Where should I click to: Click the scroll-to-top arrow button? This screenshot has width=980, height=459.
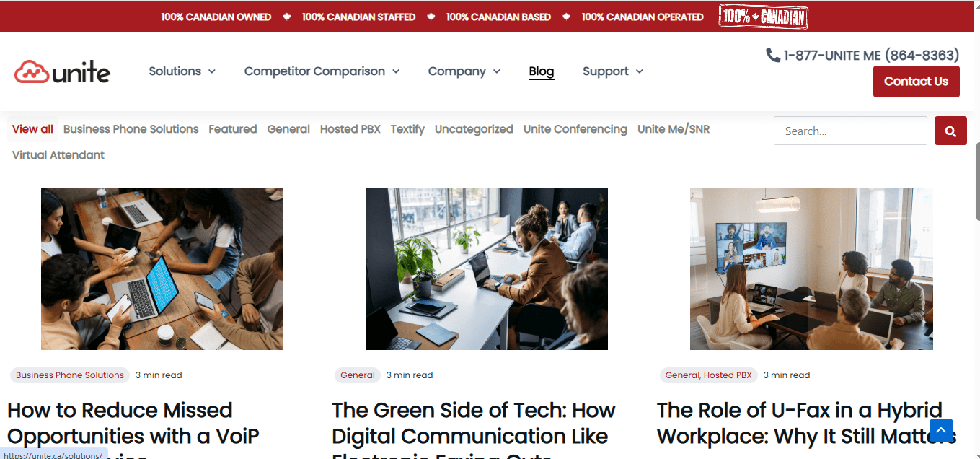click(941, 430)
